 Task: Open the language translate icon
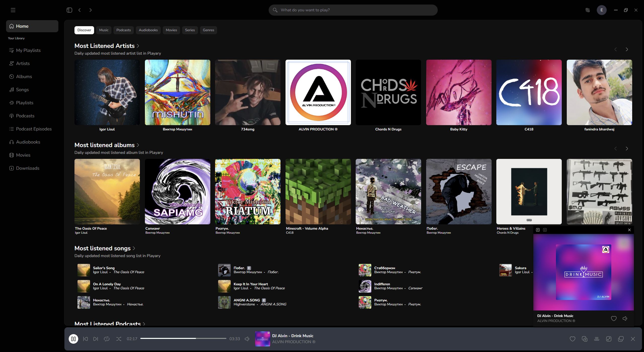588,10
